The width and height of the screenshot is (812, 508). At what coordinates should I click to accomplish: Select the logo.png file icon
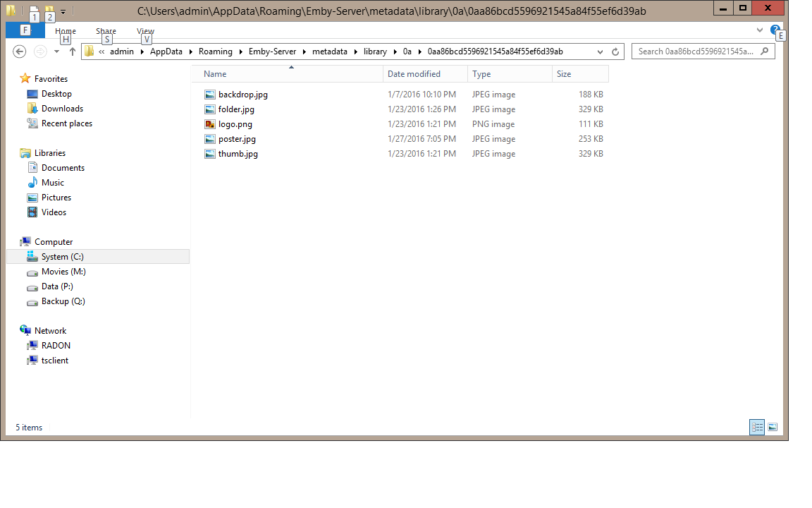pos(210,124)
